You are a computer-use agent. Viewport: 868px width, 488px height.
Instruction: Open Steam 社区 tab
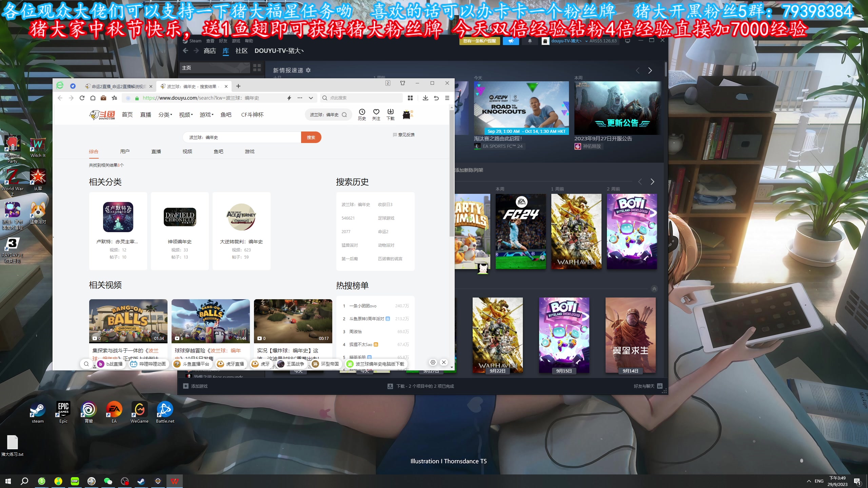pos(241,51)
